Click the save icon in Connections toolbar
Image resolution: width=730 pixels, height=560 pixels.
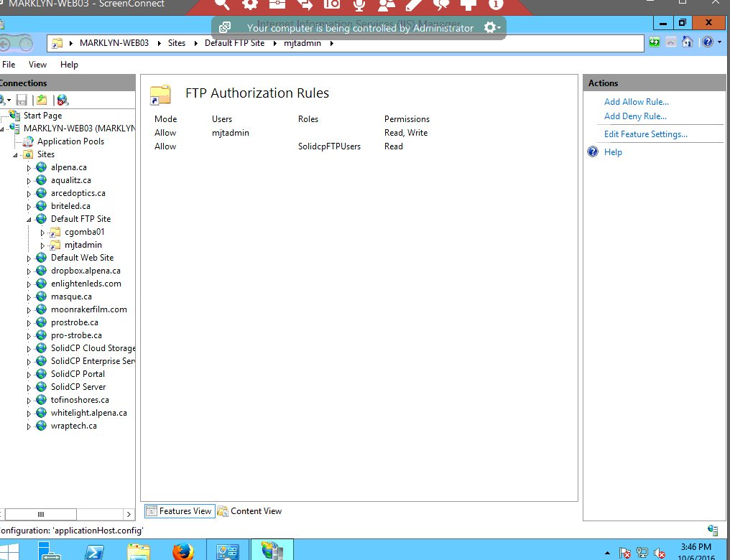coord(22,100)
